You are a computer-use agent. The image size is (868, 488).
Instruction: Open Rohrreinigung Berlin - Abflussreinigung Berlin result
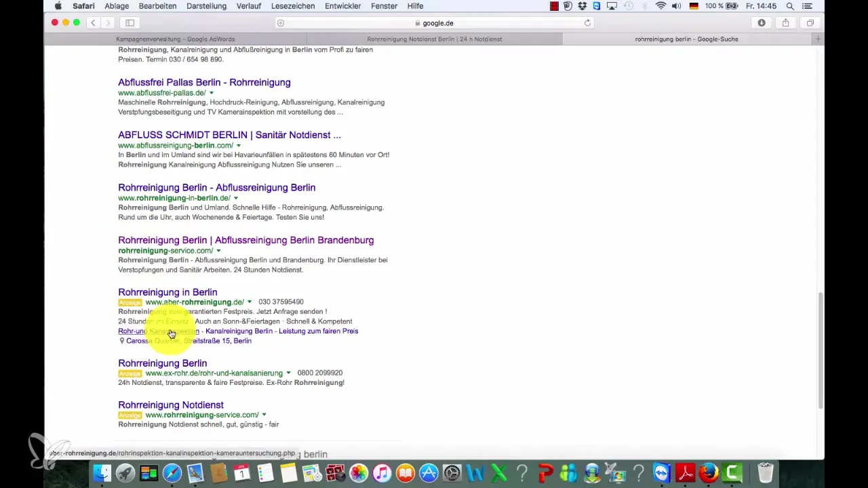click(x=216, y=187)
